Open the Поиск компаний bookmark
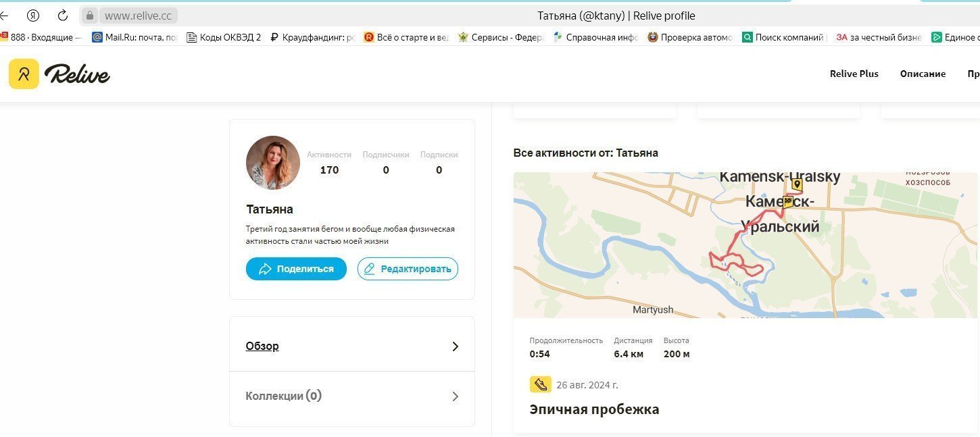 coord(785,37)
